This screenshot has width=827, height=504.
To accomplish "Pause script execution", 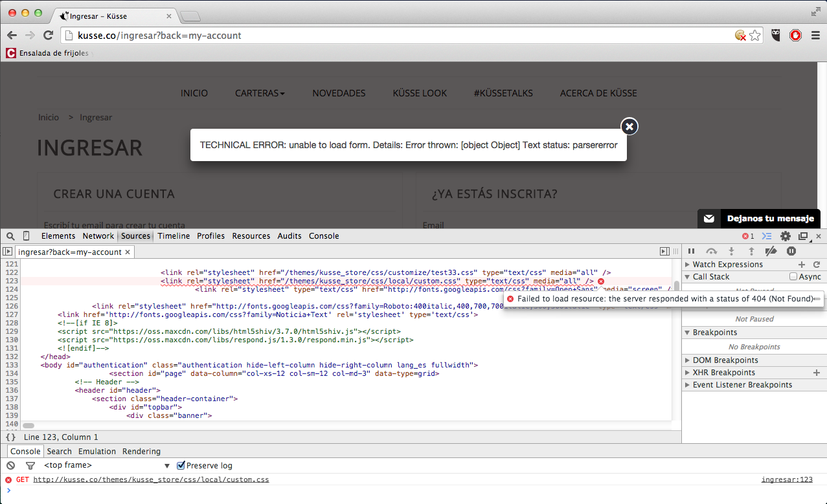I will (691, 251).
